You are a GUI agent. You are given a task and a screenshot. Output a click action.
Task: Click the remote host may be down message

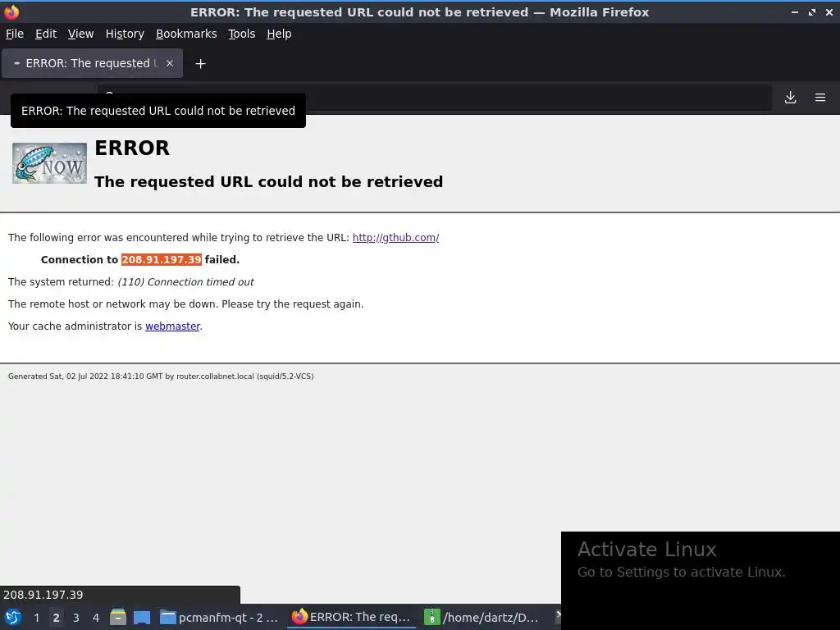(185, 304)
